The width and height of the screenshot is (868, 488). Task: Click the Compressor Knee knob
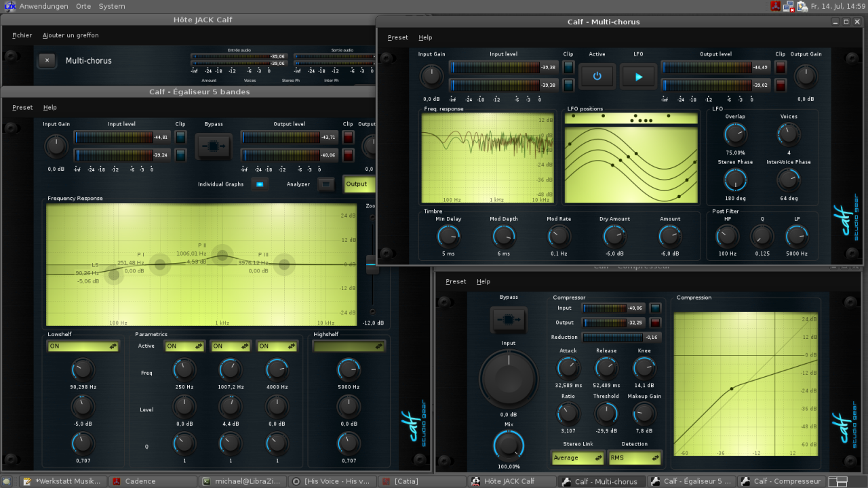tap(644, 368)
